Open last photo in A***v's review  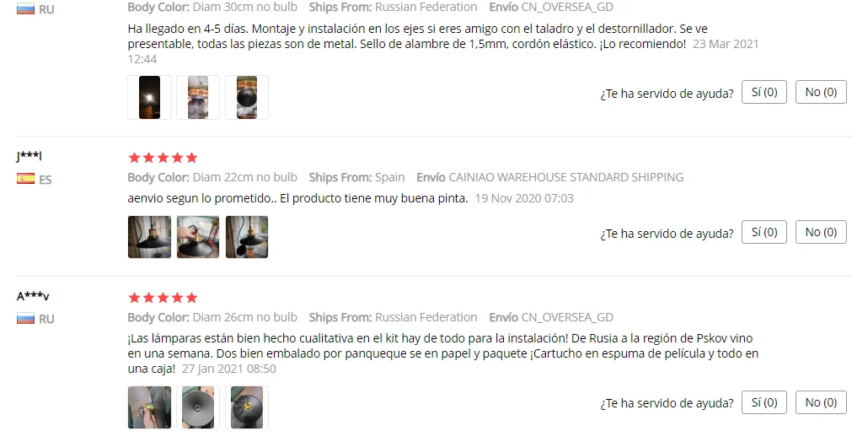(x=247, y=407)
